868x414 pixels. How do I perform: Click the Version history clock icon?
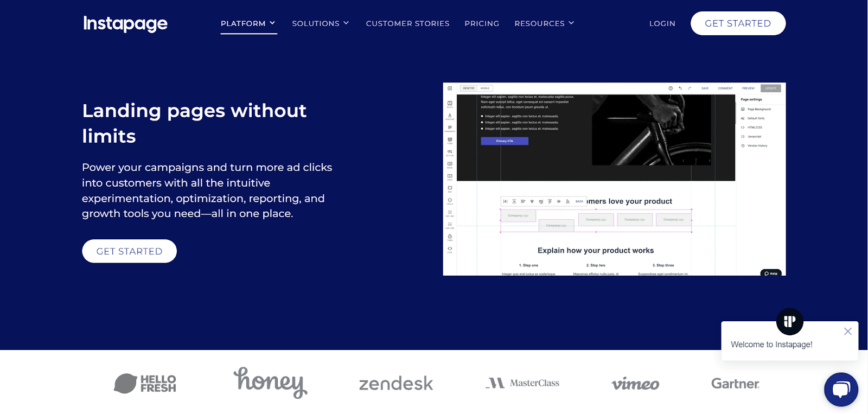tap(743, 145)
